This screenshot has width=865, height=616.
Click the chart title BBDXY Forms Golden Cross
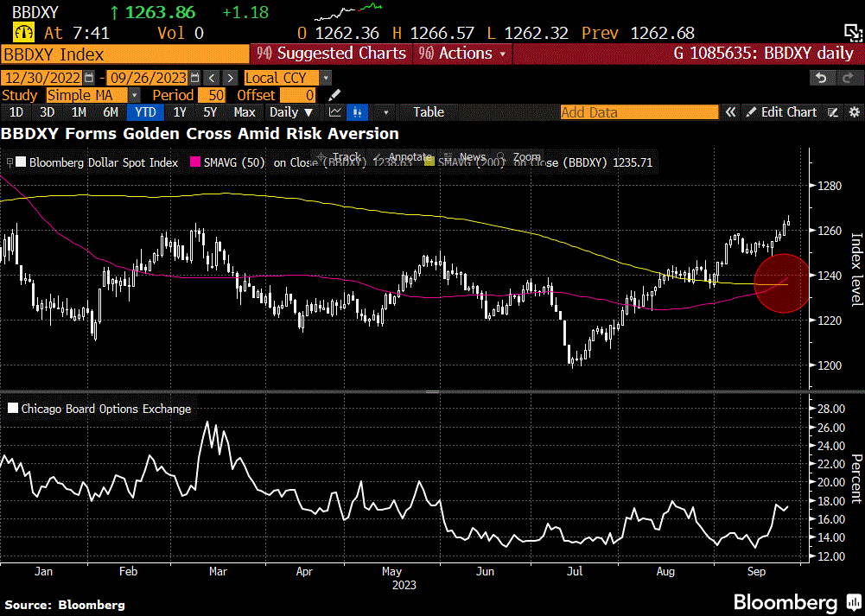(200, 134)
